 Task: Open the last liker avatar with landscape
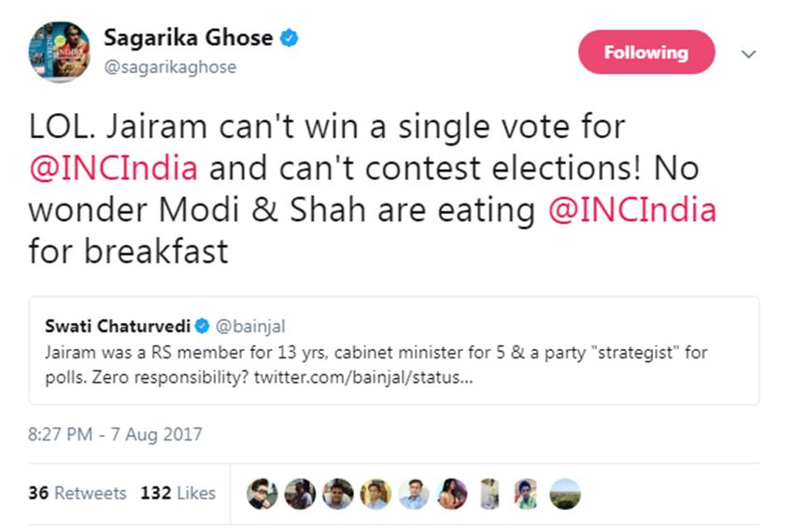click(565, 493)
